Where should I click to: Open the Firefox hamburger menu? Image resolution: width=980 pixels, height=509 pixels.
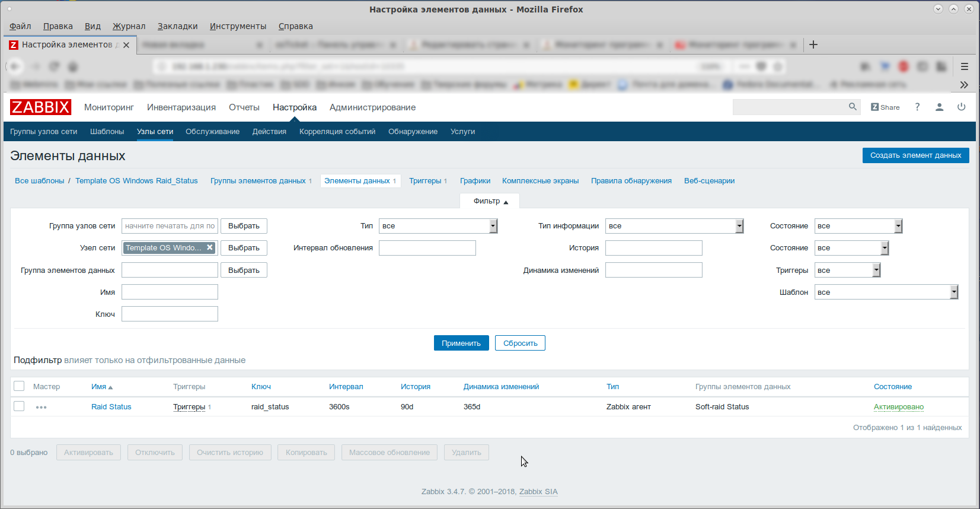tap(965, 66)
